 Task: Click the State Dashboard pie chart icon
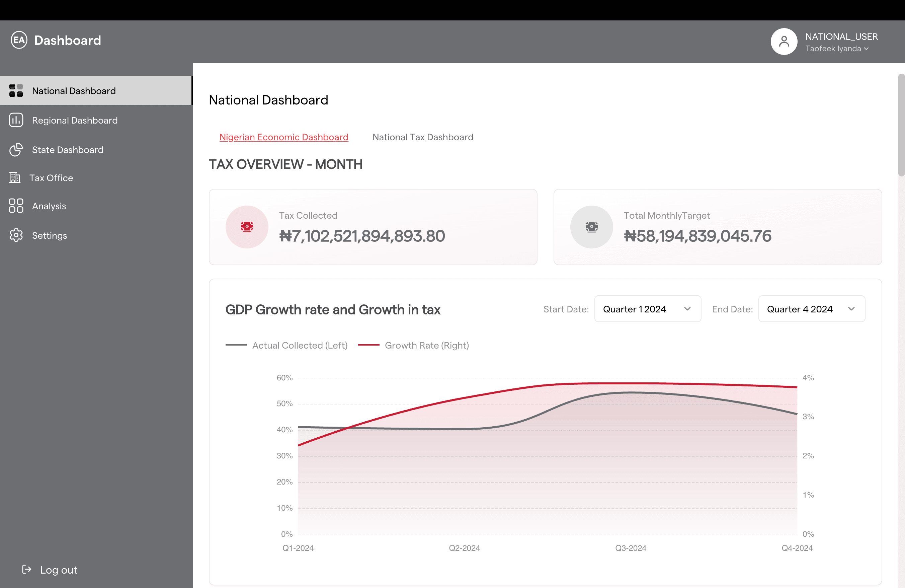[16, 149]
